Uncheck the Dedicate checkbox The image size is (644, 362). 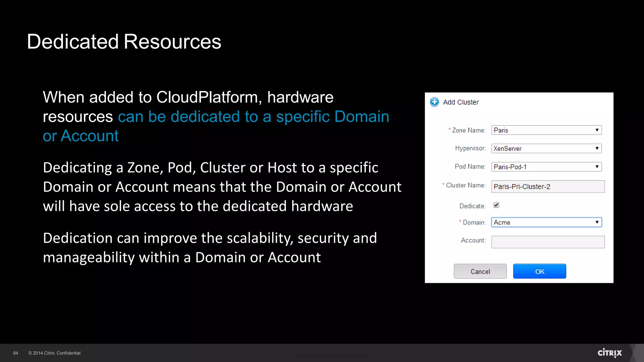[x=496, y=205]
